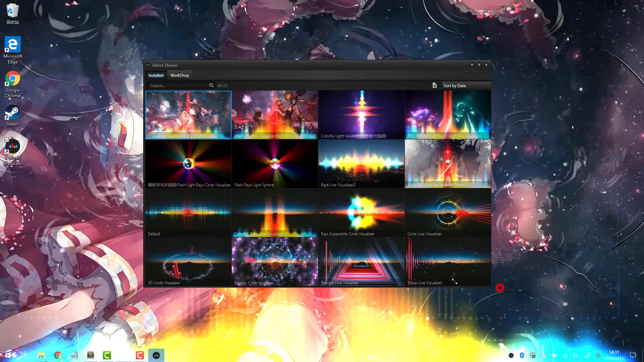Click the add new theme file icon
644x362 pixels.
pos(434,85)
